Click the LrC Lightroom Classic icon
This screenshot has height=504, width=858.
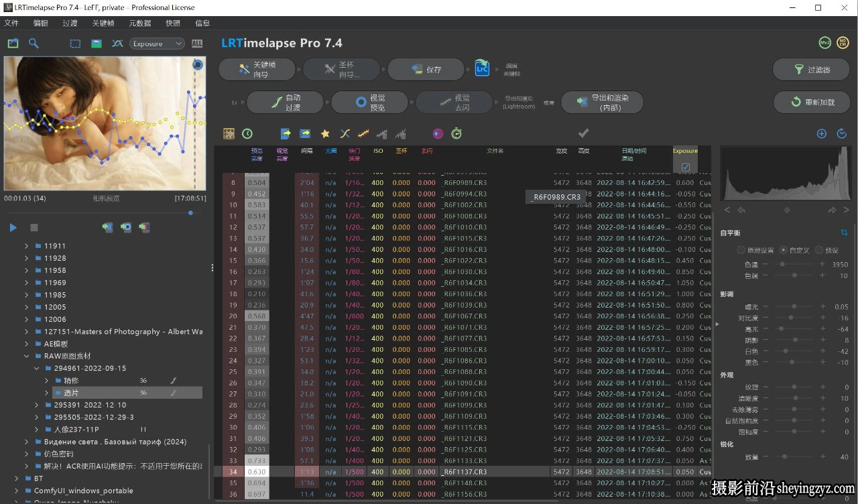(482, 69)
